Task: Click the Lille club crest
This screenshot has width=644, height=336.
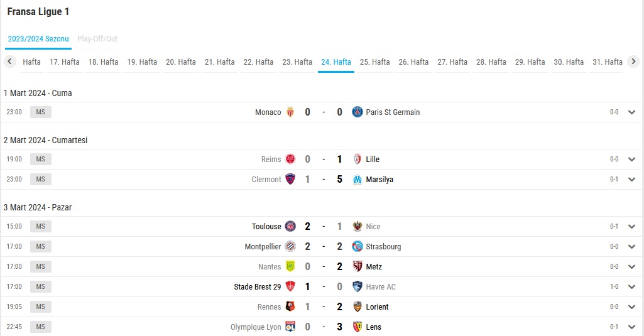Action: point(357,160)
